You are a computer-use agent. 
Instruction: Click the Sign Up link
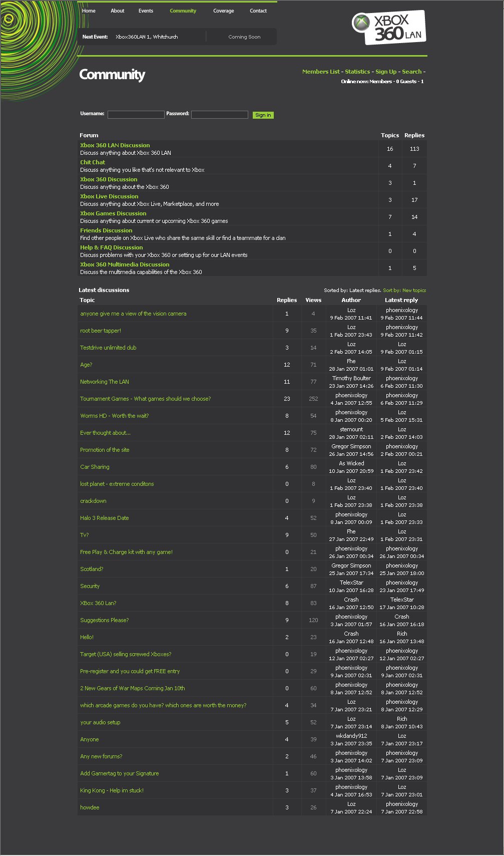pos(386,72)
